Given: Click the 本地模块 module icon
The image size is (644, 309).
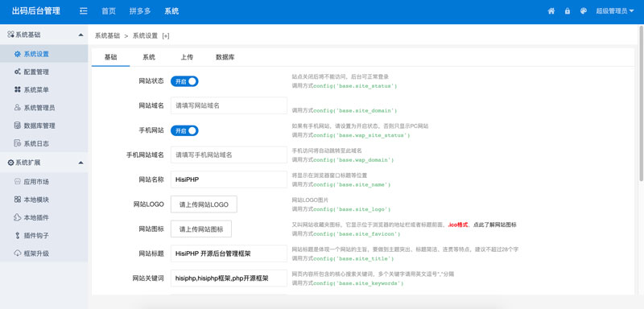Looking at the screenshot, I should (17, 200).
